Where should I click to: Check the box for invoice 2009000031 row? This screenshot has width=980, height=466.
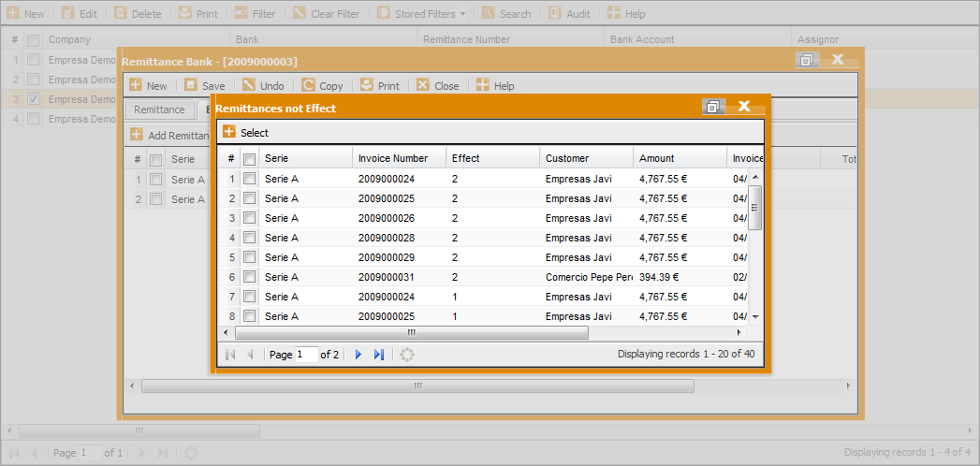[x=250, y=277]
